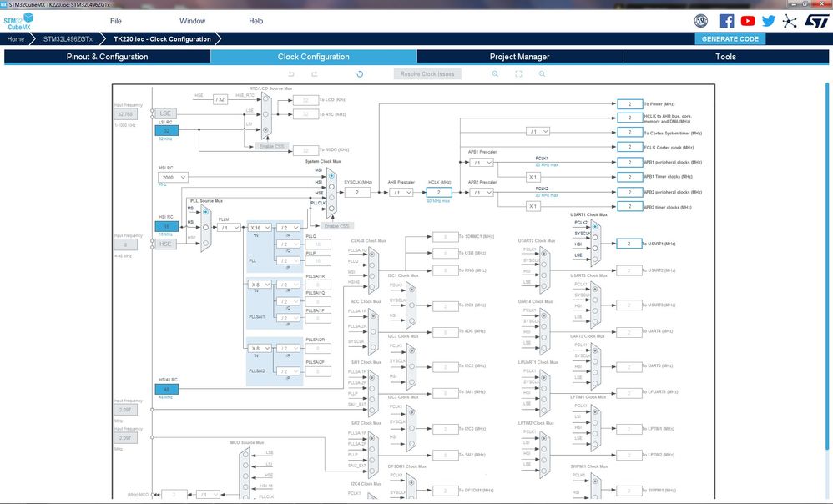
Task: Click the GENERATE CODE button
Action: (x=730, y=38)
